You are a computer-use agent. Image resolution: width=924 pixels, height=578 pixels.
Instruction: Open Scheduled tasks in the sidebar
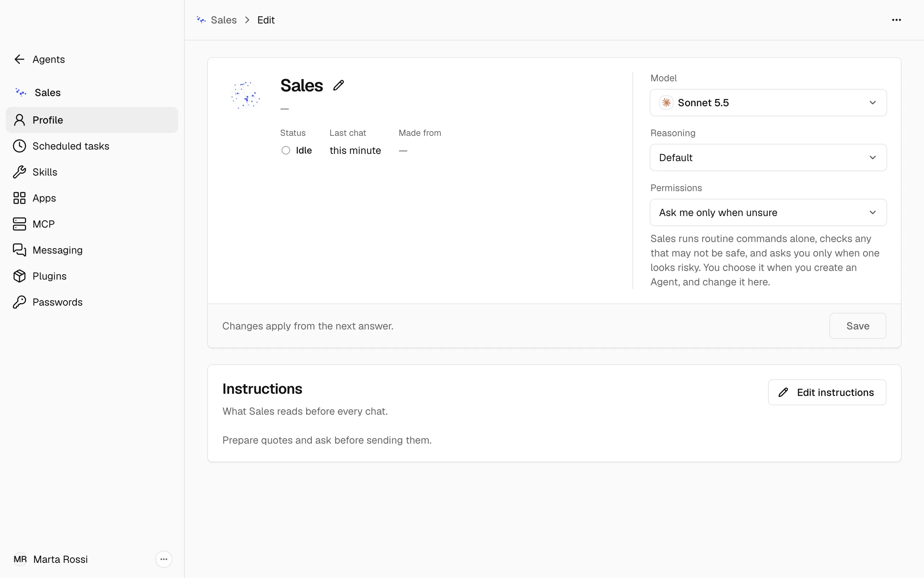tap(92, 146)
